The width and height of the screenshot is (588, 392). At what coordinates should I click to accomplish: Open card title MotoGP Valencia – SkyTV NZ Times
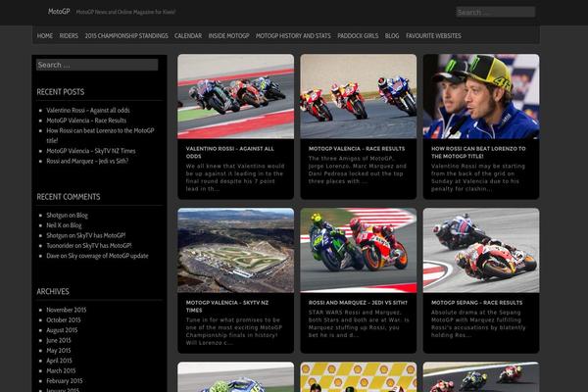[x=227, y=306]
